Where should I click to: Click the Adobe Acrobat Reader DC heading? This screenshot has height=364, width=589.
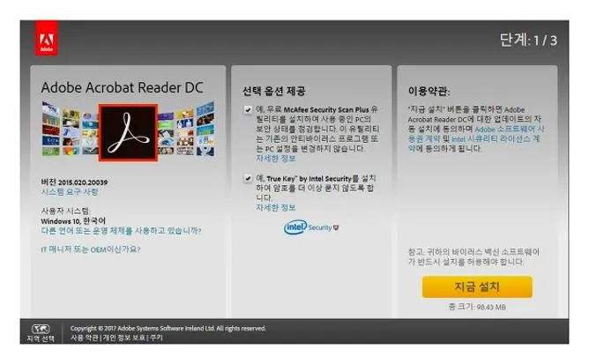point(122,87)
